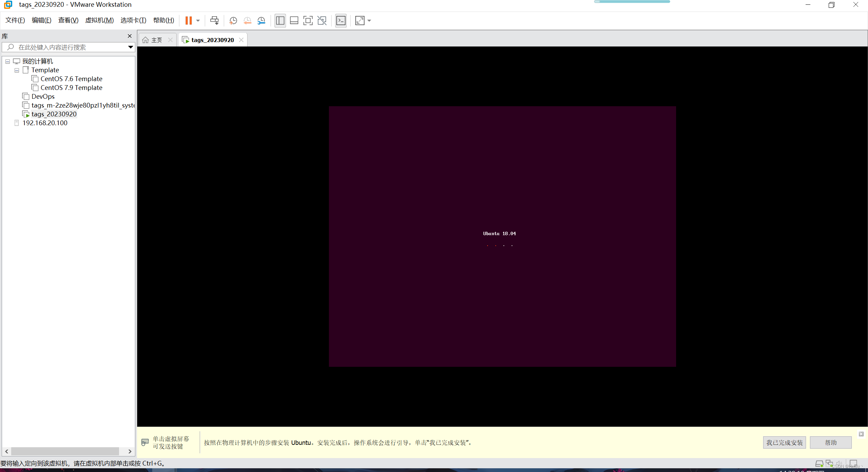Open the stretch mode dropdown arrow
The width and height of the screenshot is (868, 472).
click(369, 20)
